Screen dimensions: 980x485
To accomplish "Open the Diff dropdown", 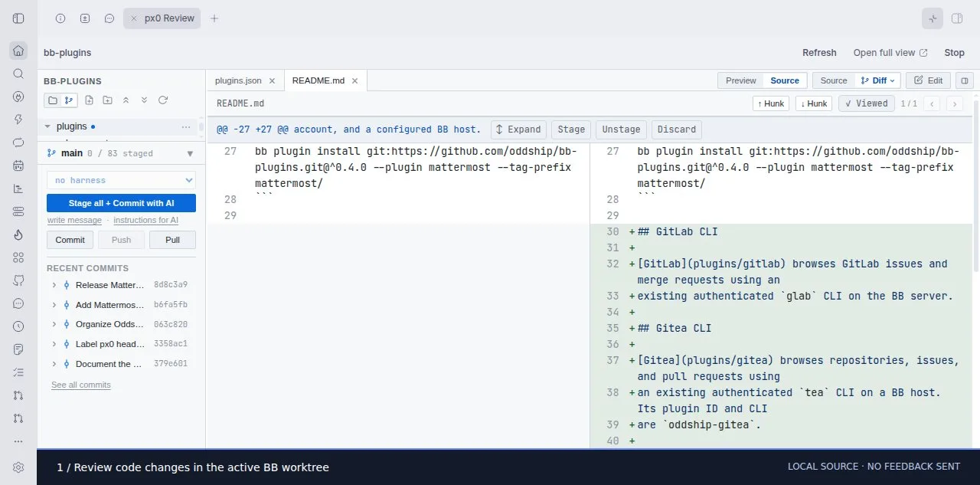I will tap(877, 80).
